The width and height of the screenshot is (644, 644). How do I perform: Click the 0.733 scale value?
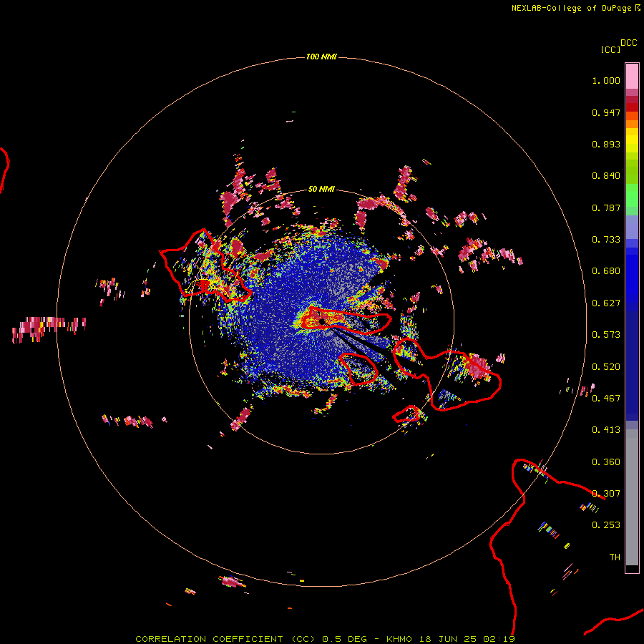[x=606, y=240]
